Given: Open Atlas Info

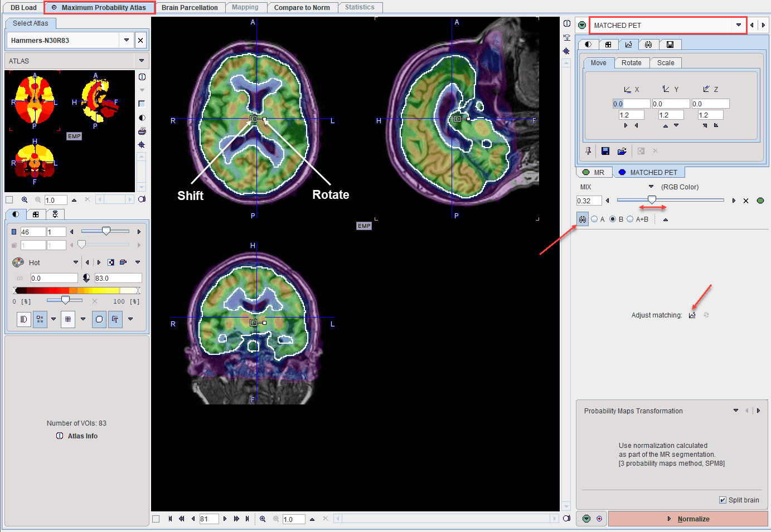Looking at the screenshot, I should click(77, 436).
